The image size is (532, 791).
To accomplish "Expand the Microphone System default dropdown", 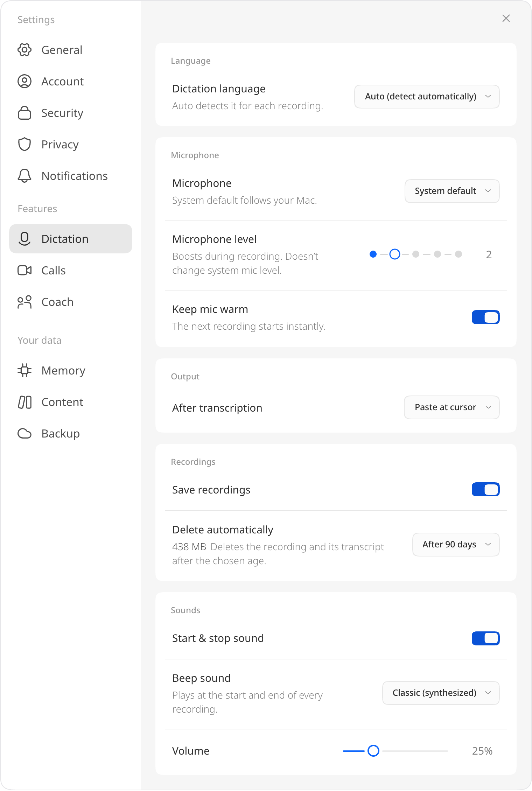I will click(452, 191).
